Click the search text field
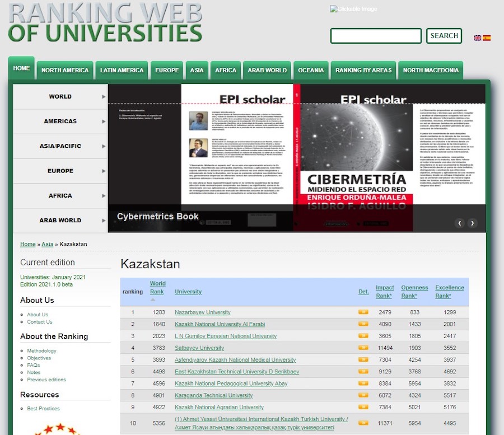504x435 pixels. (x=376, y=36)
